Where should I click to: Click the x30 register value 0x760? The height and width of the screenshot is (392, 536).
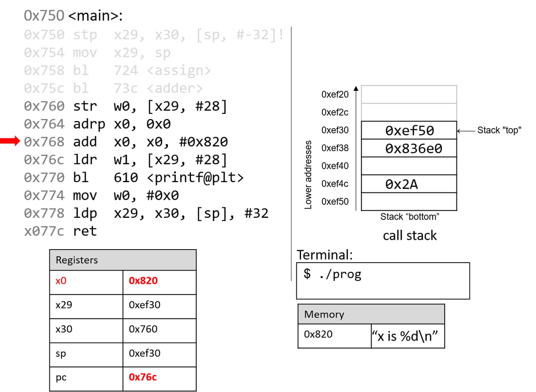coord(143,329)
